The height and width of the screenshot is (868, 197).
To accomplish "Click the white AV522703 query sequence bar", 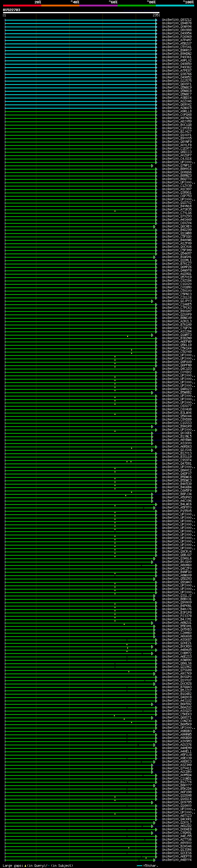I will 81,13.
